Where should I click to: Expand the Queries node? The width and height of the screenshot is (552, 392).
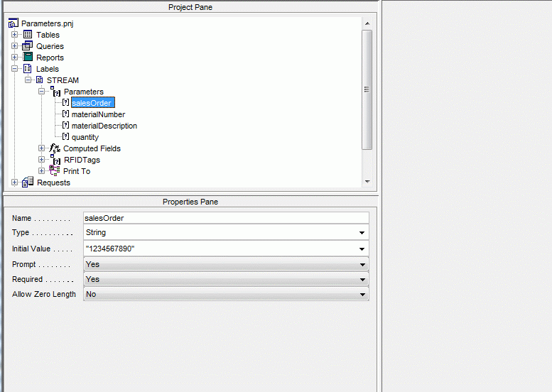(14, 45)
